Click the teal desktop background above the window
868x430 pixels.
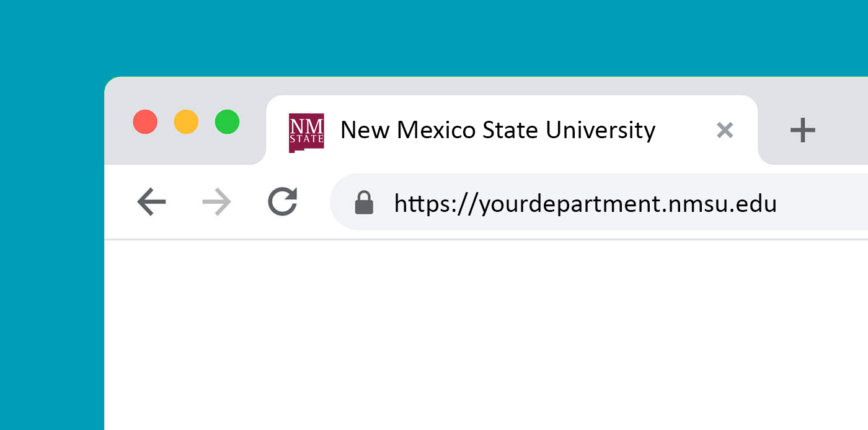tap(434, 37)
